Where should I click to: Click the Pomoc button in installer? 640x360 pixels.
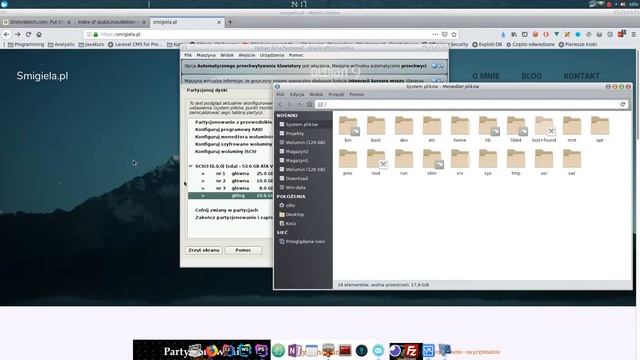pyautogui.click(x=243, y=250)
